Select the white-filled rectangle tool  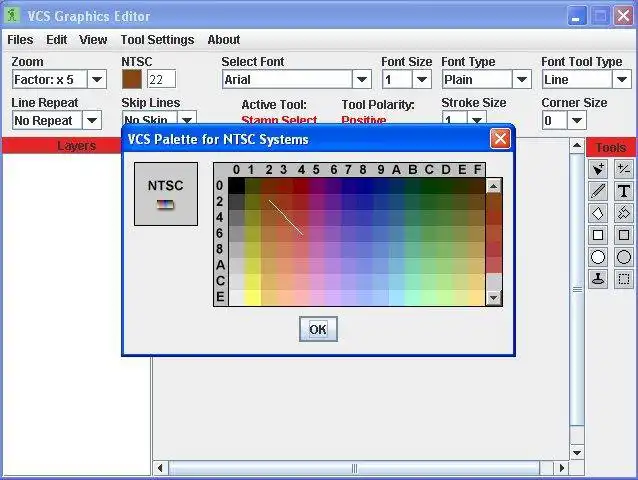(598, 235)
